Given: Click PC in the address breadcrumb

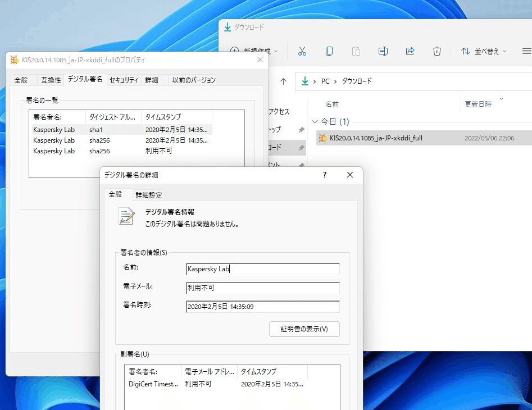Looking at the screenshot, I should pyautogui.click(x=325, y=81).
